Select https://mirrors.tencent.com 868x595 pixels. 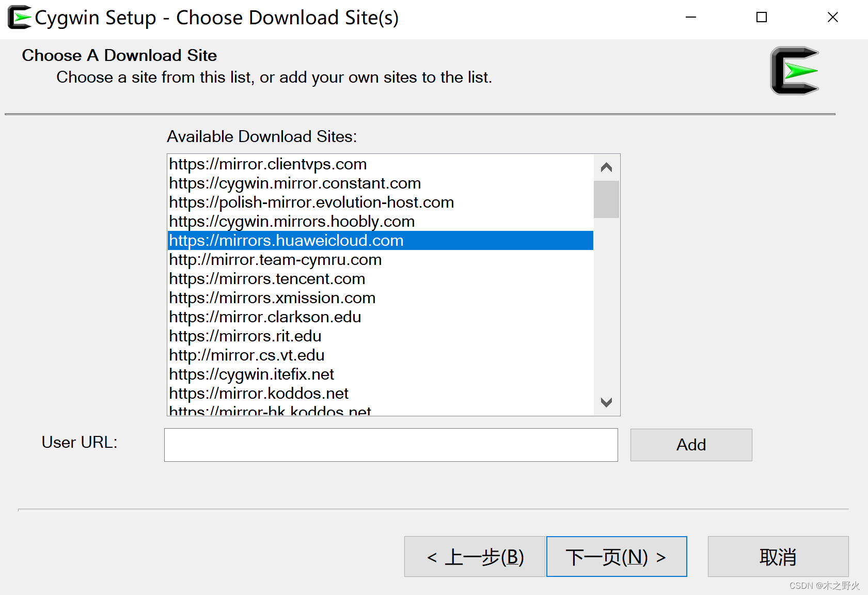(381, 279)
